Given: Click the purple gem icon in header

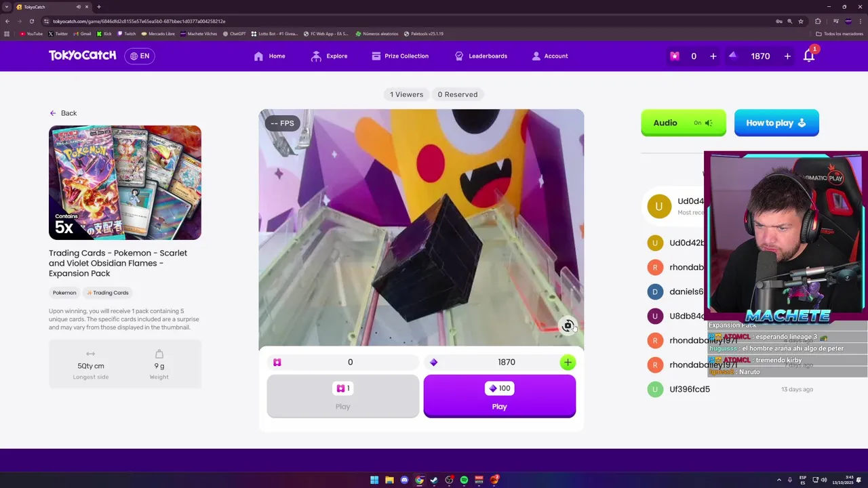Looking at the screenshot, I should (733, 56).
